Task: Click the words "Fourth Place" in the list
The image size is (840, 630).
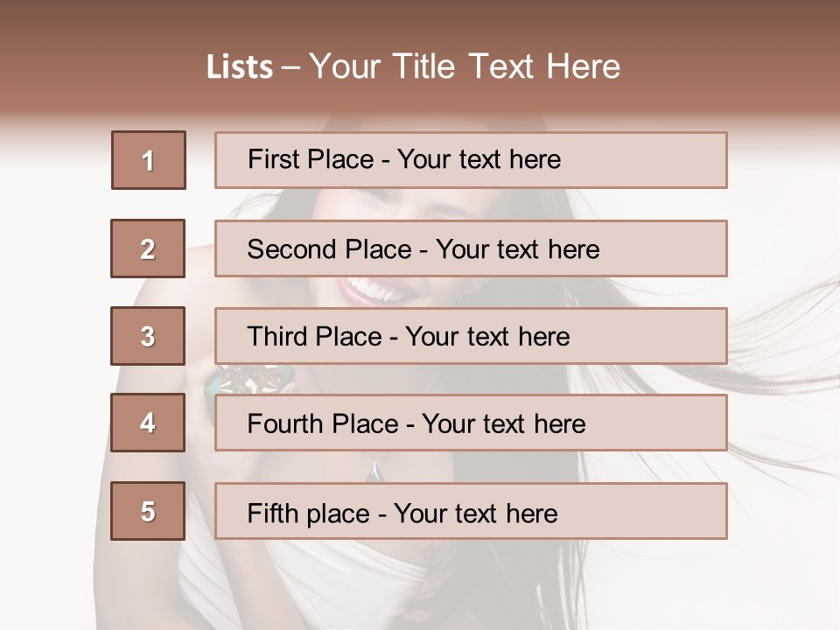Action: 323,423
